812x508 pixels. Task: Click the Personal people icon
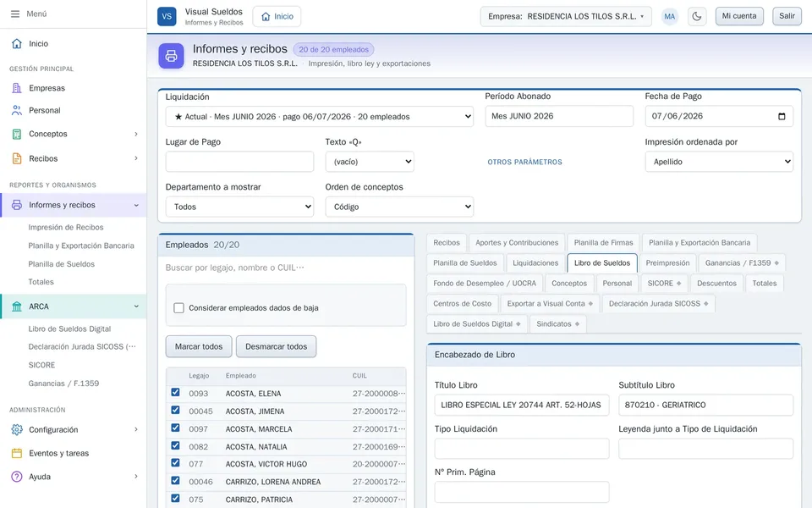pyautogui.click(x=17, y=110)
